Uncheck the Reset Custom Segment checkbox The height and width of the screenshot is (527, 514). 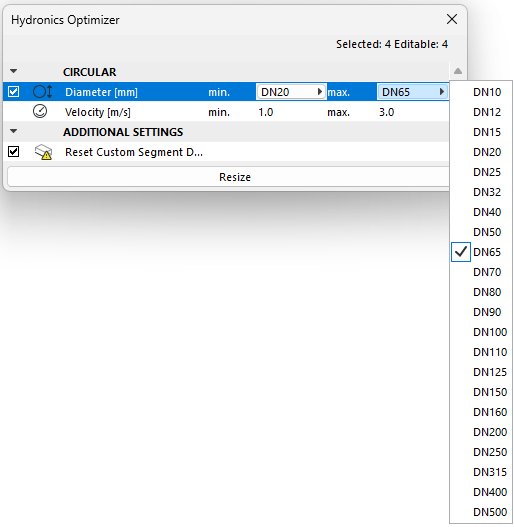tap(13, 152)
